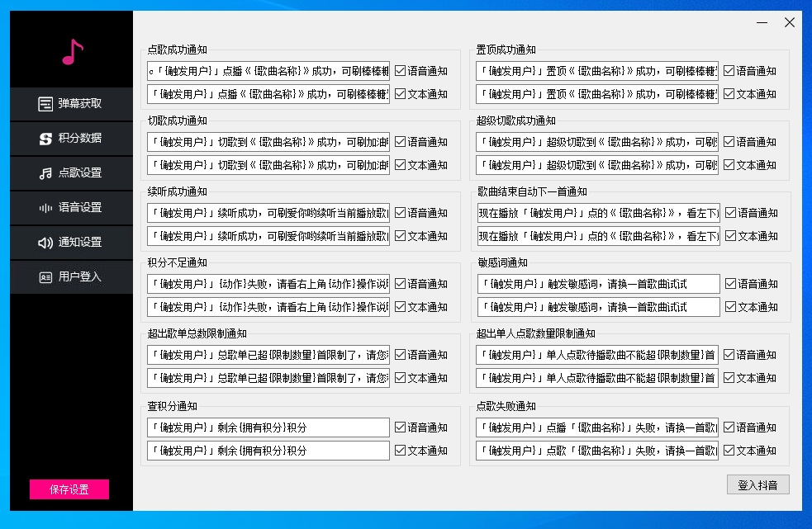The image size is (812, 529).
Task: Toggle 文本通知 under 查积分通知
Action: (x=400, y=451)
